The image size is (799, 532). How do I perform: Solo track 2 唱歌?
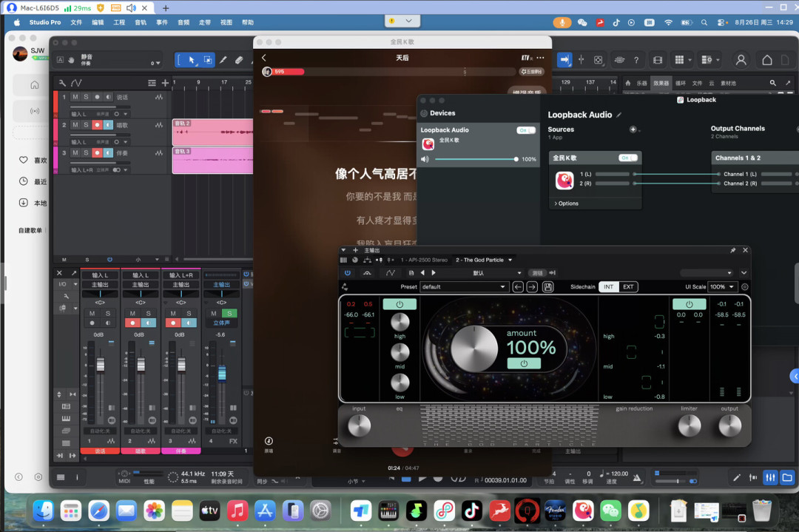pos(86,125)
